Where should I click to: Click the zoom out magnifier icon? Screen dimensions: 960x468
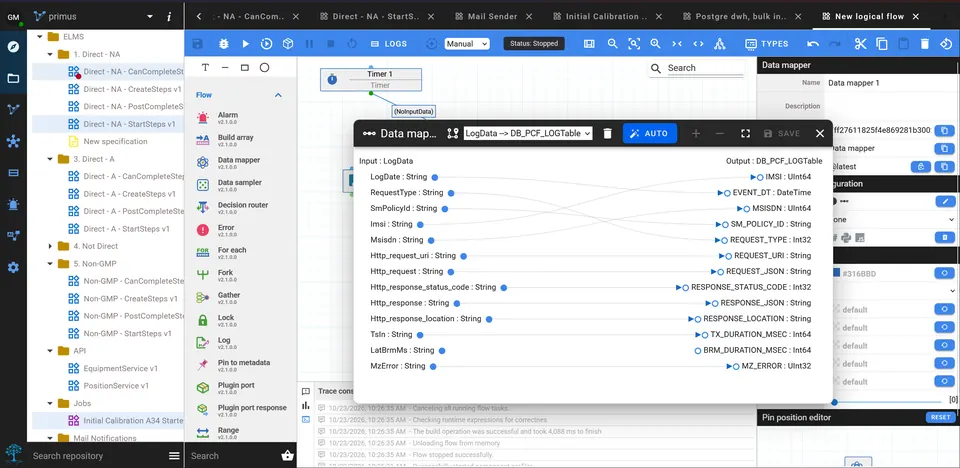612,44
